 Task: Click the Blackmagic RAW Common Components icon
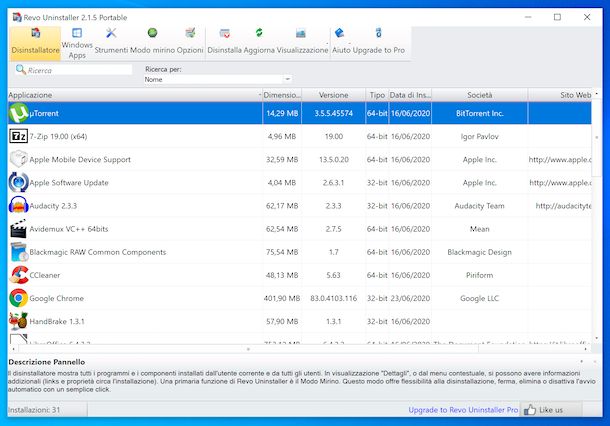pyautogui.click(x=19, y=252)
